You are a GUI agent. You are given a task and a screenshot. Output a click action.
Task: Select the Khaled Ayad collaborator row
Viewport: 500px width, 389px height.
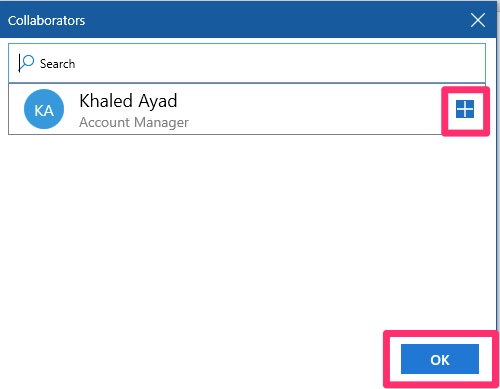tap(247, 109)
